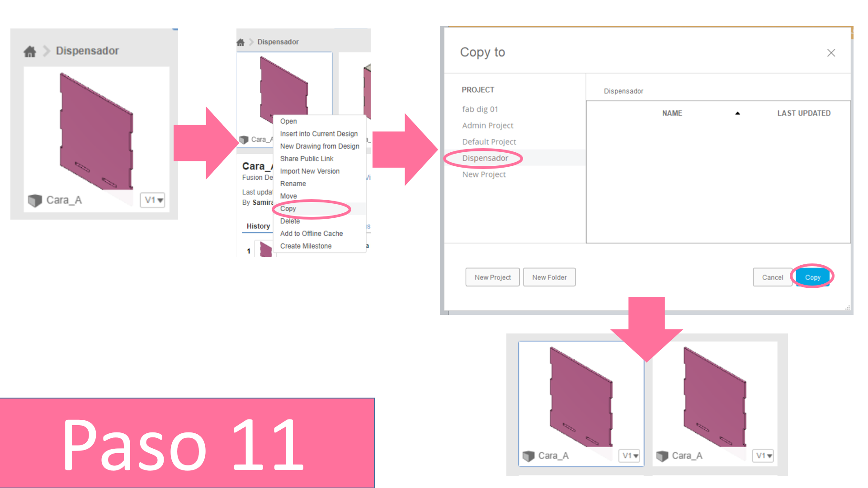Select Open from the context menu
Screen dimensions: 868x488
[288, 121]
